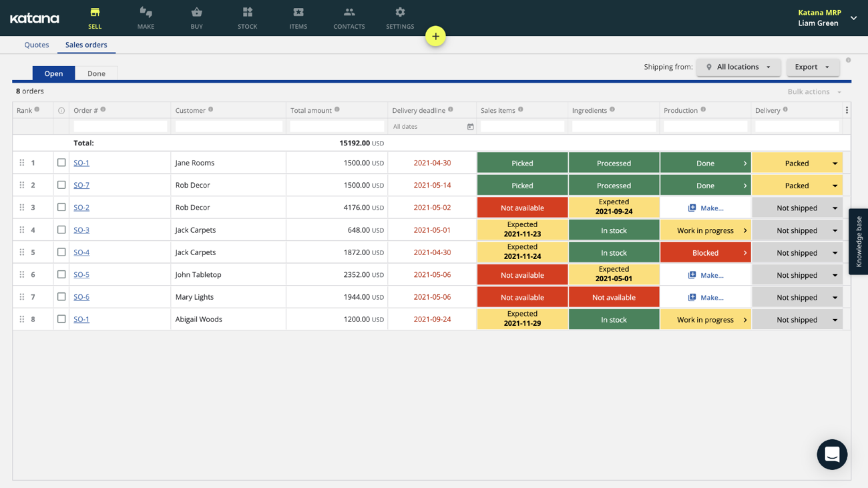This screenshot has height=488, width=868.
Task: Open the Buy module
Action: point(196,17)
